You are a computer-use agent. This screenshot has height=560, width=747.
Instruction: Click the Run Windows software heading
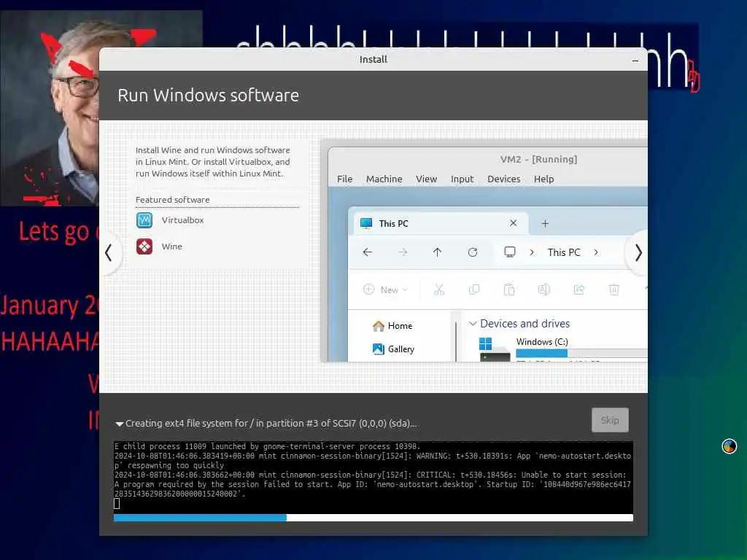pos(208,96)
